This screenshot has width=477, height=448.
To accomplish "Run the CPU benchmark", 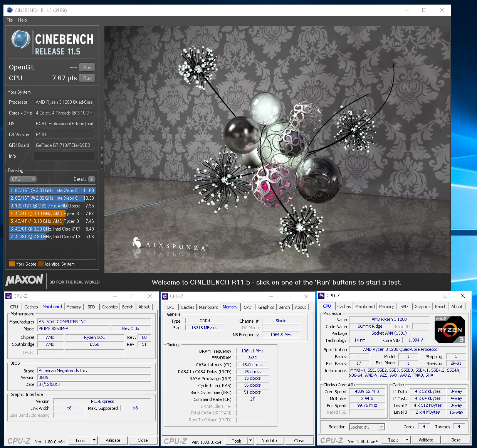I will point(87,78).
